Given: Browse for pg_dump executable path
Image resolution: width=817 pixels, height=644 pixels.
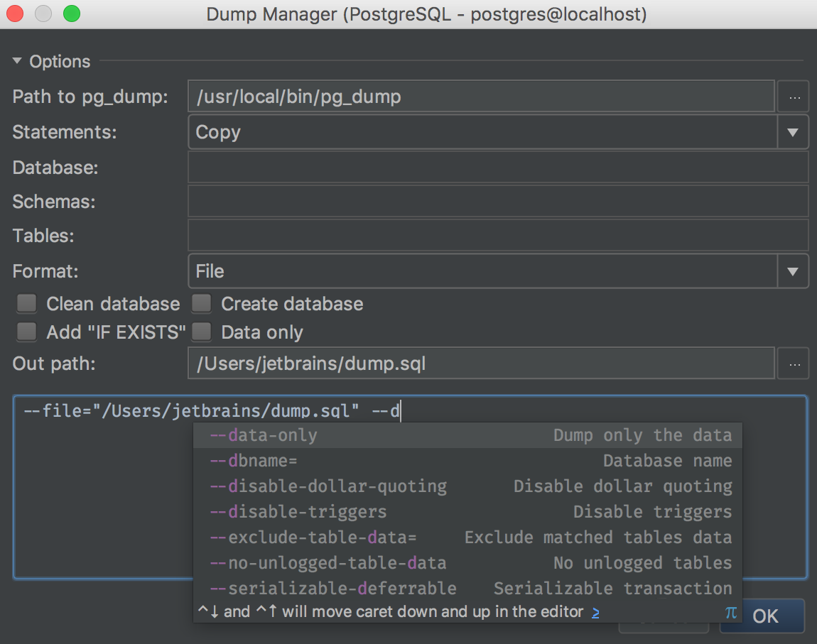Looking at the screenshot, I should pos(794,97).
